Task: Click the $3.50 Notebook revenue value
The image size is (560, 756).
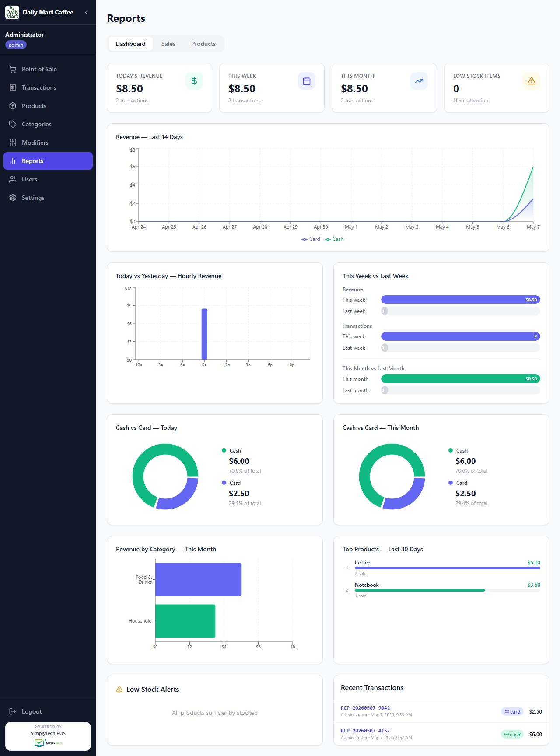Action: 534,585
